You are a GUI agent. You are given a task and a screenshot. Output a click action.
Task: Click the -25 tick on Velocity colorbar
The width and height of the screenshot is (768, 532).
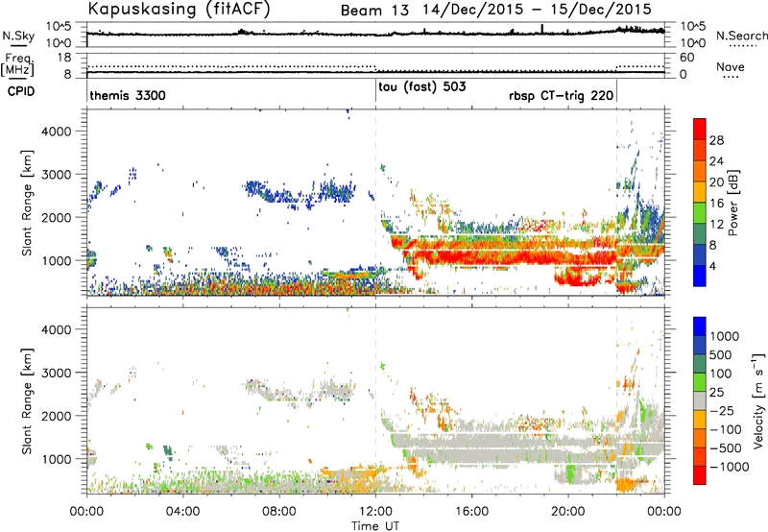tap(722, 410)
